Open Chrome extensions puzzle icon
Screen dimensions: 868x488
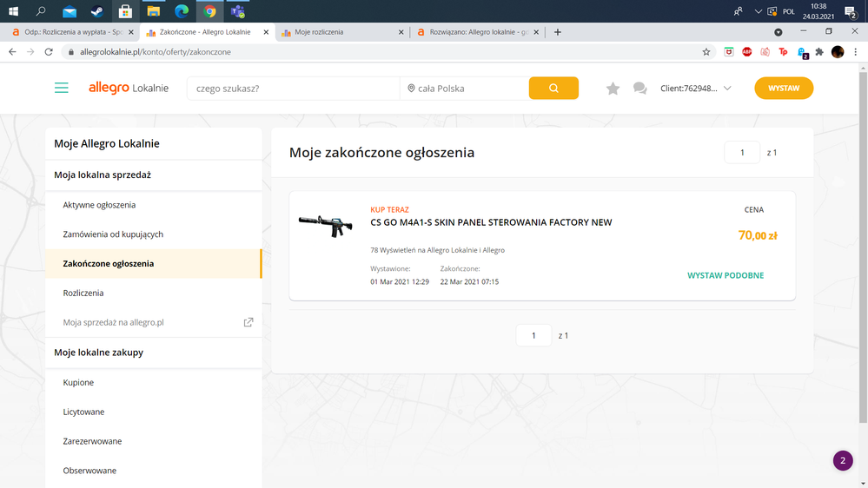click(819, 52)
